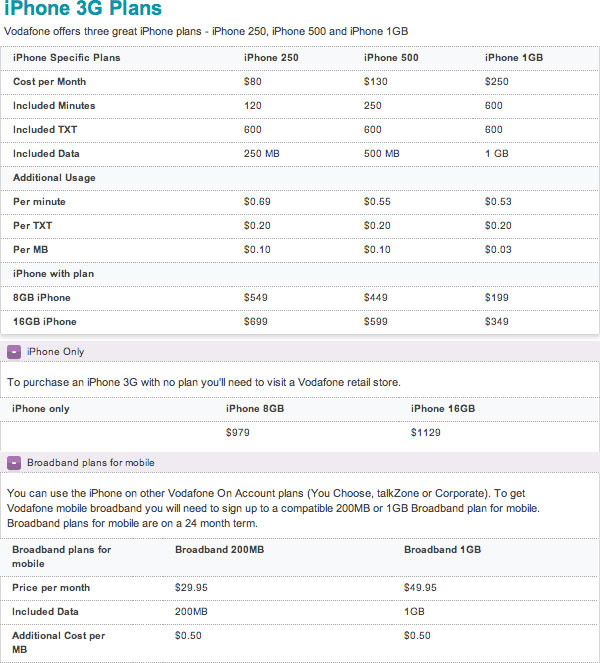Select the Broadband 1GB column header
Viewport: 600px width, 663px height.
[x=443, y=550]
